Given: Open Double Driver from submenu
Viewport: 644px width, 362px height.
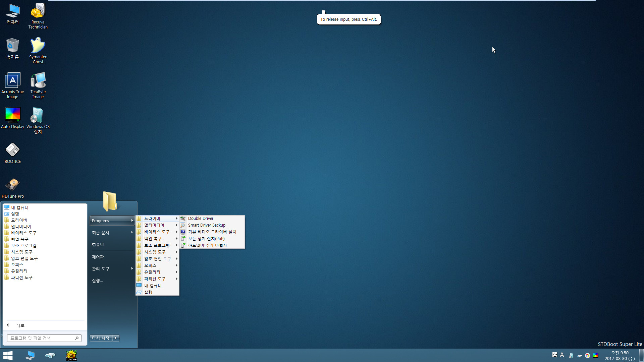Looking at the screenshot, I should click(212, 219).
